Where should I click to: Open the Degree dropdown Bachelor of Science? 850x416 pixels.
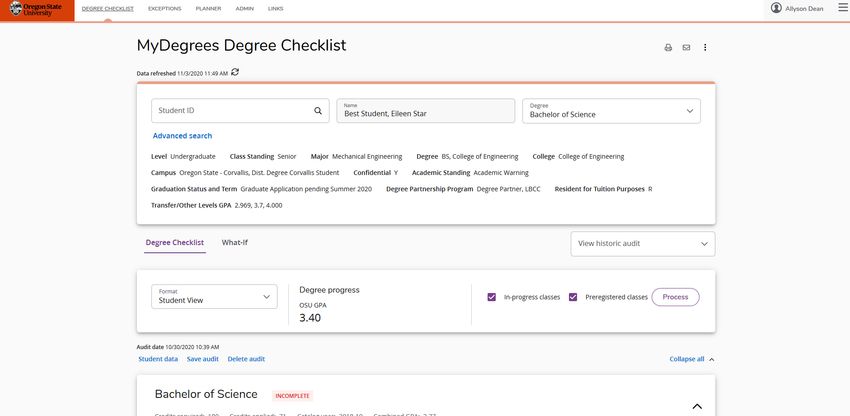[x=611, y=111]
